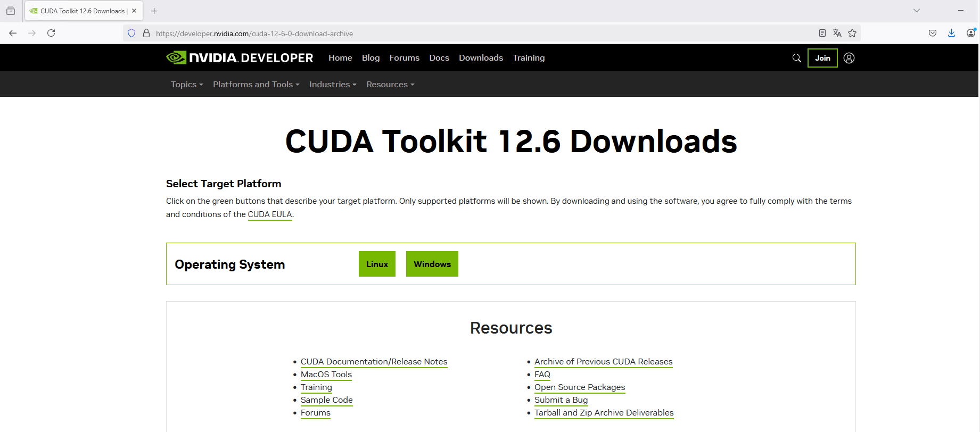The image size is (980, 432).
Task: Open the Training resource link
Action: (x=316, y=387)
